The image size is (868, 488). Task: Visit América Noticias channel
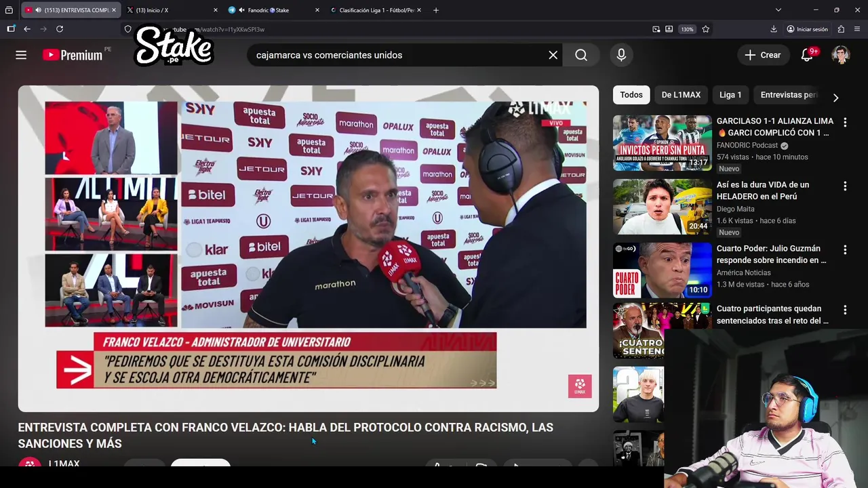(744, 273)
